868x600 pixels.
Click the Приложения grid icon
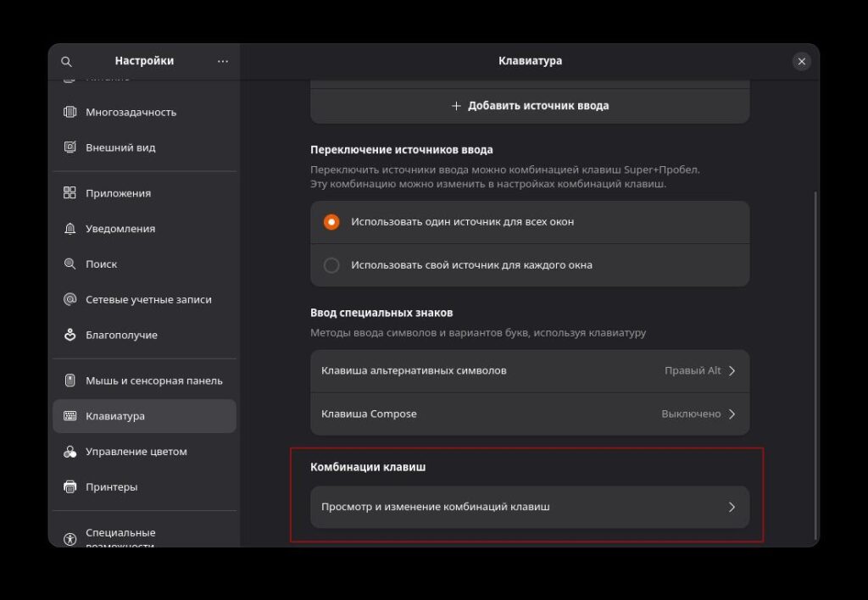(x=70, y=192)
